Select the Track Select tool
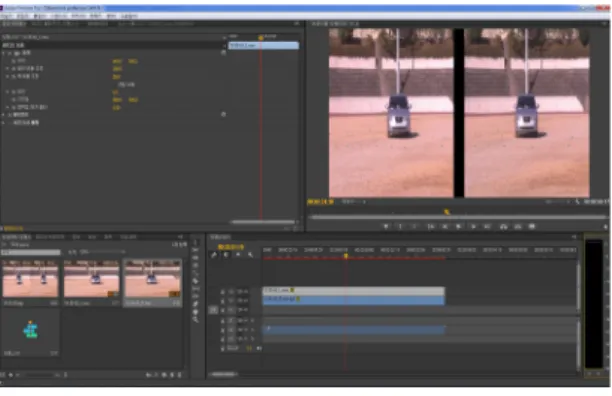612x396 pixels. [x=196, y=250]
